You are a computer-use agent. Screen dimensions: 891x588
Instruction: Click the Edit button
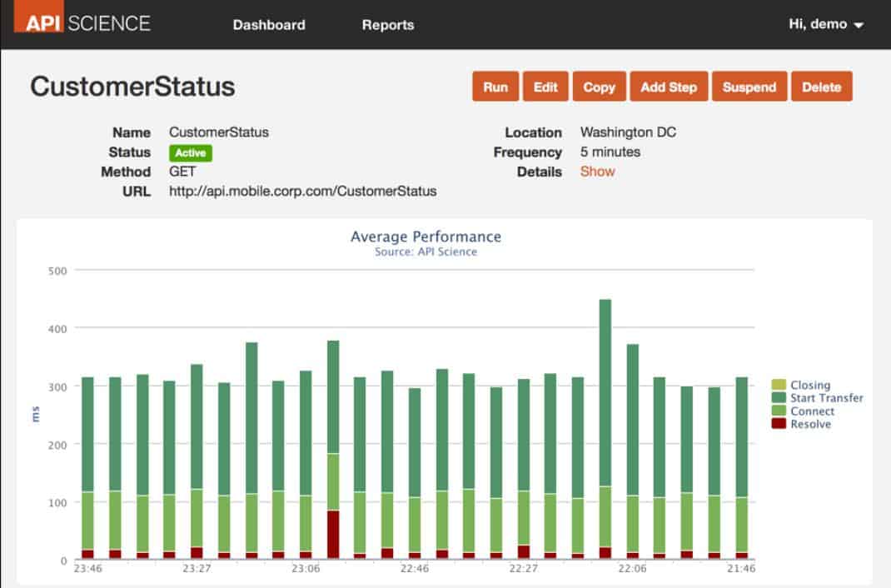click(545, 87)
